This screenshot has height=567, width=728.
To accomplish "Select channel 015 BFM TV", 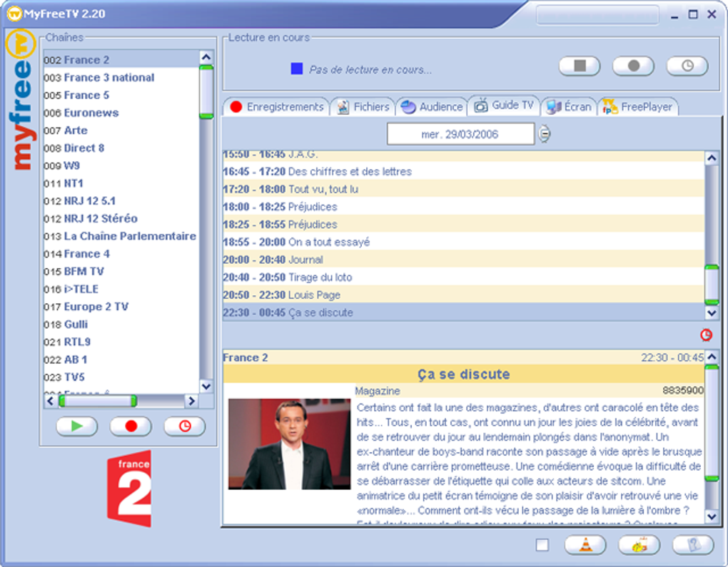I will coord(121,272).
